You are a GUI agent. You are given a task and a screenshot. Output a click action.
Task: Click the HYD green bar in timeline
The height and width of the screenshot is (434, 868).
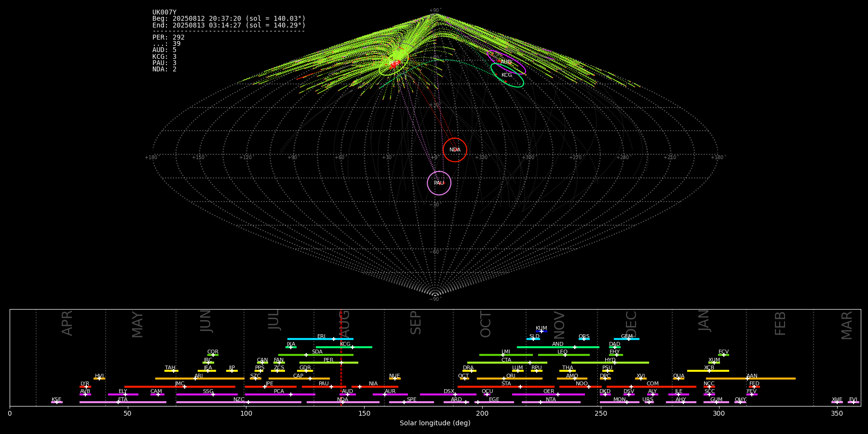click(x=610, y=363)
